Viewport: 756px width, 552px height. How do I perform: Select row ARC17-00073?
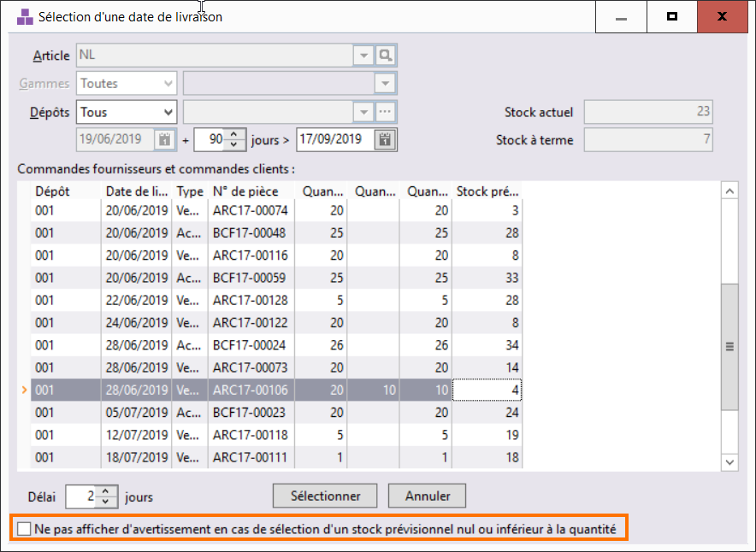point(276,368)
